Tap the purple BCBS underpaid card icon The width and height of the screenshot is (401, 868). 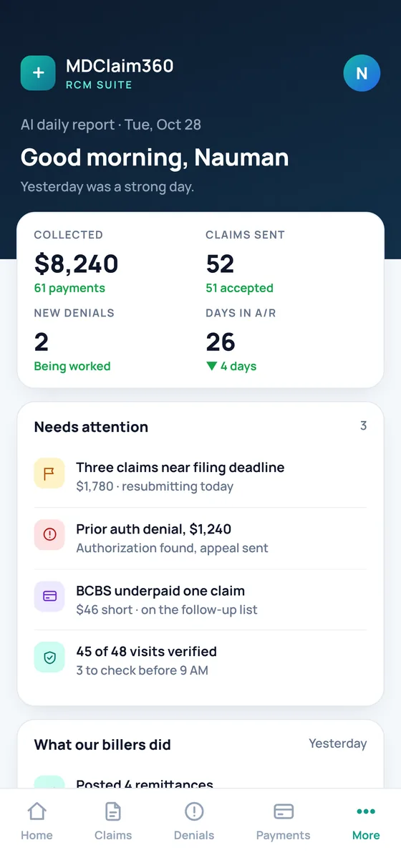click(x=49, y=596)
